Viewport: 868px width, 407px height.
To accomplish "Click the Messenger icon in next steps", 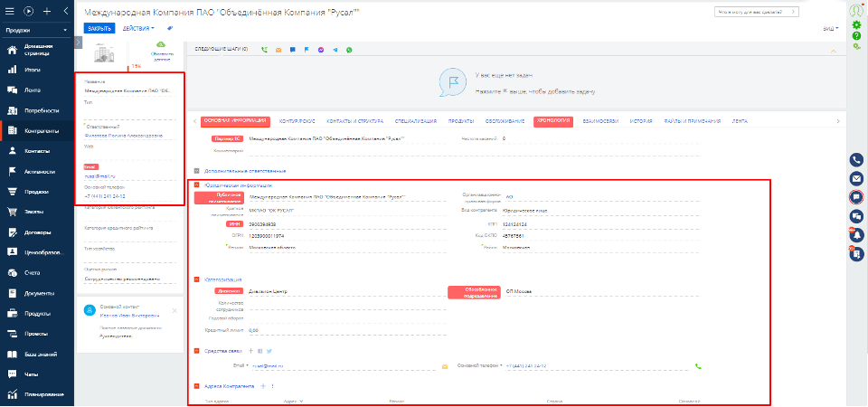I will (320, 50).
